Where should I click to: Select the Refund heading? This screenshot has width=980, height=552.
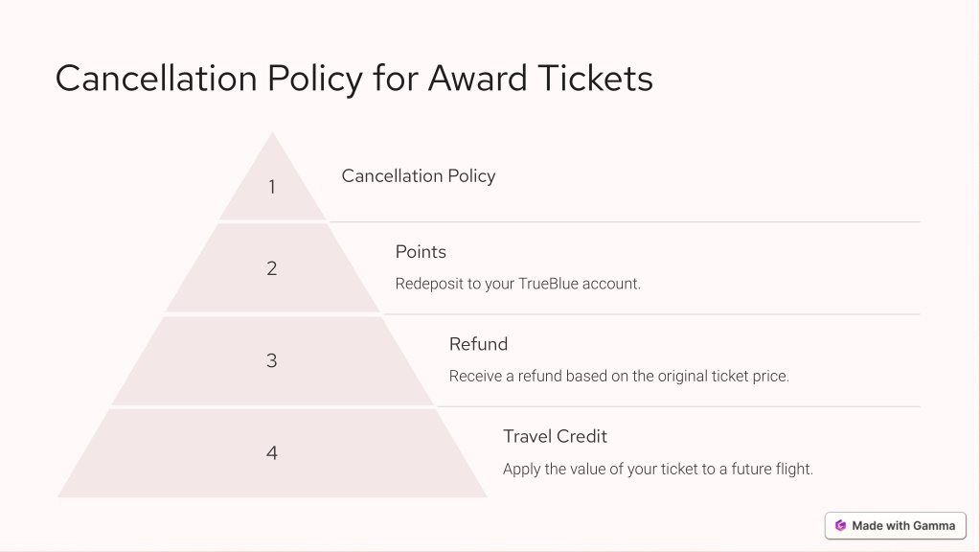click(x=478, y=344)
